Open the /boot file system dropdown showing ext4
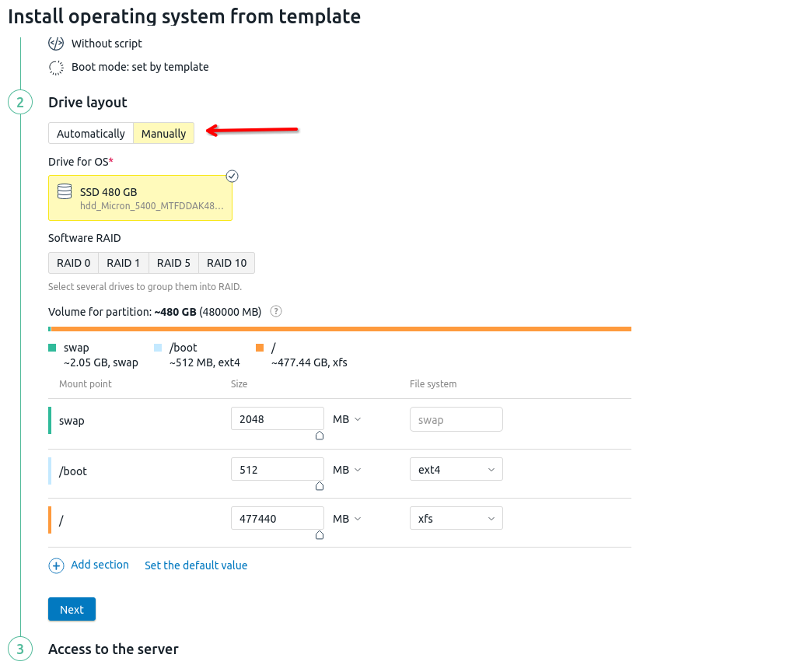This screenshot has width=811, height=672. click(456, 469)
